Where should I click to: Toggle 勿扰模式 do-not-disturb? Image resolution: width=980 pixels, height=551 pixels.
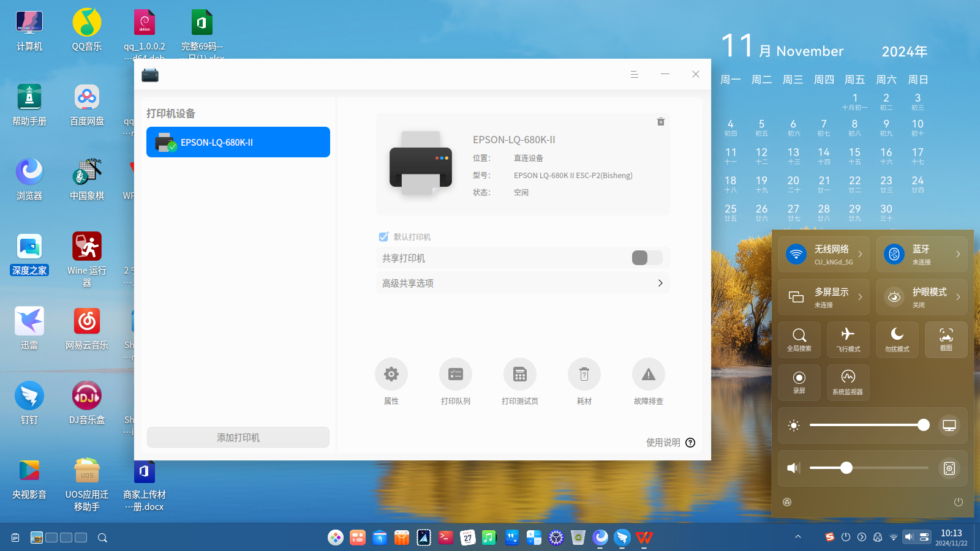pyautogui.click(x=897, y=340)
